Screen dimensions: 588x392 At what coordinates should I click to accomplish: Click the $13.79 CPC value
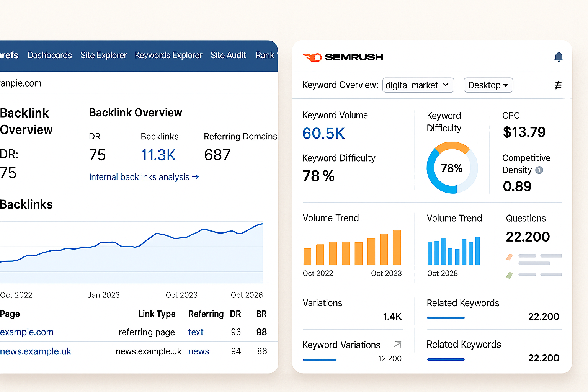click(x=524, y=132)
